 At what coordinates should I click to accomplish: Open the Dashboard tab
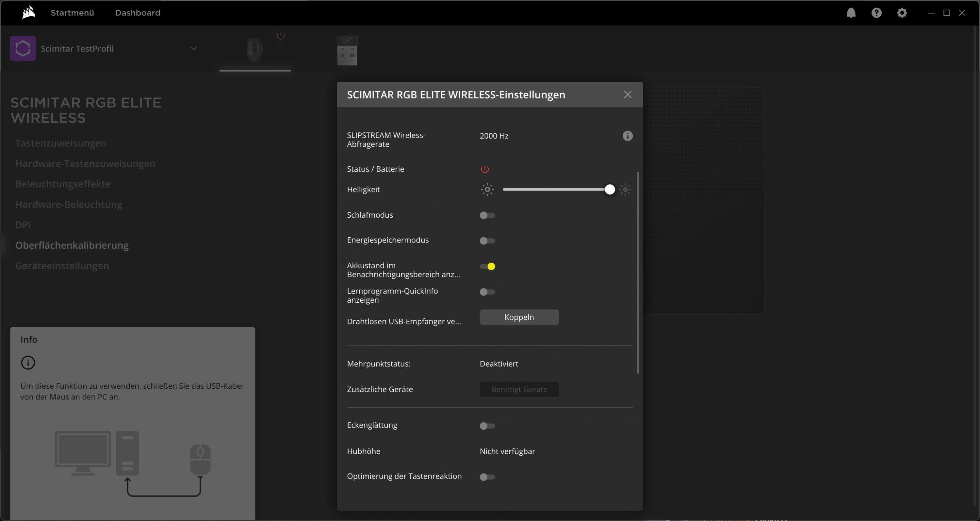(137, 12)
